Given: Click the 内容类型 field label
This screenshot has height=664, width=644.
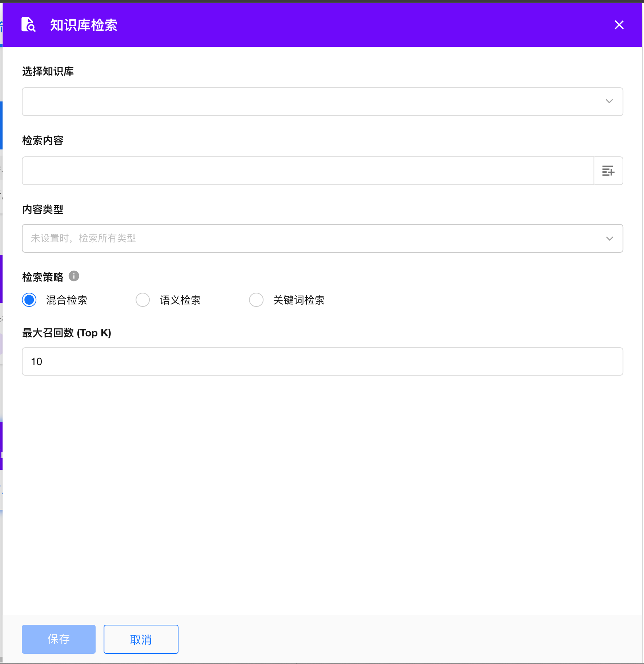Looking at the screenshot, I should point(43,209).
